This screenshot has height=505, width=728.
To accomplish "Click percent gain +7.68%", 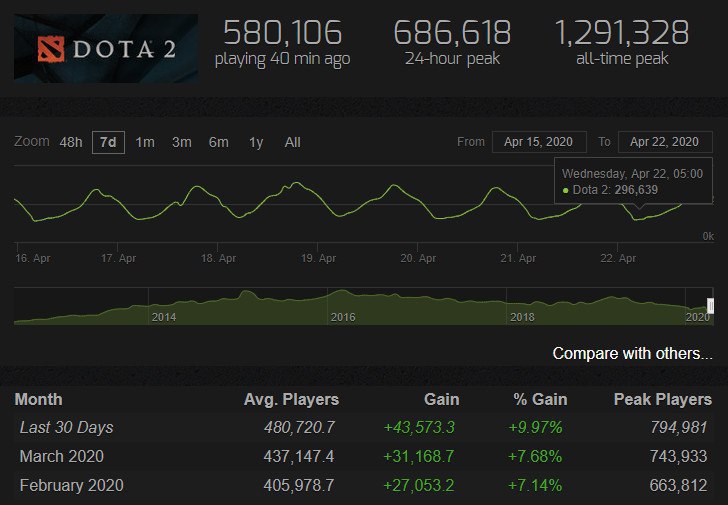I will coord(535,456).
